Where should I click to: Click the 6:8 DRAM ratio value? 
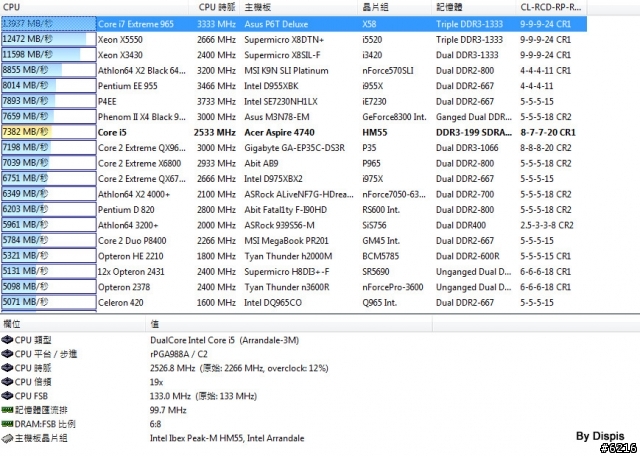tap(156, 424)
